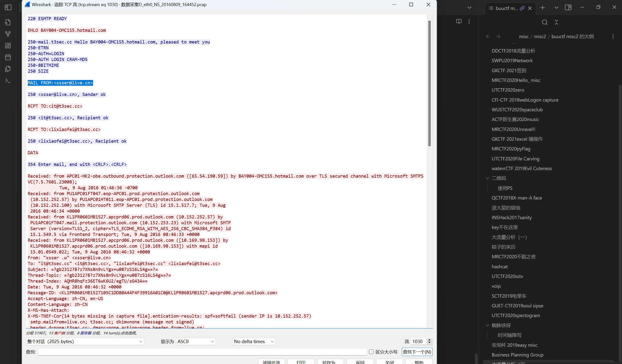Click the 流 stream number field
The image size is (622, 364).
pyautogui.click(x=419, y=342)
